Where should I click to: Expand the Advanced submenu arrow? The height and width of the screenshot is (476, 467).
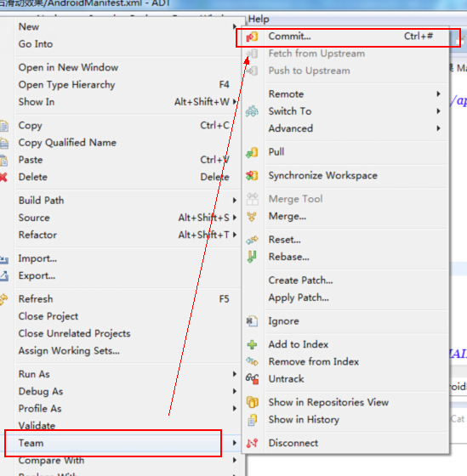click(438, 128)
